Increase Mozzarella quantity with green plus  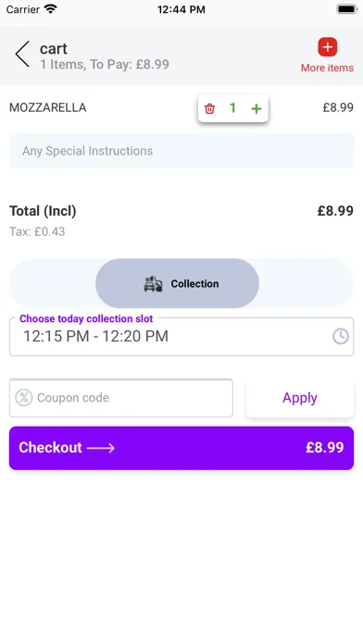[x=257, y=108]
